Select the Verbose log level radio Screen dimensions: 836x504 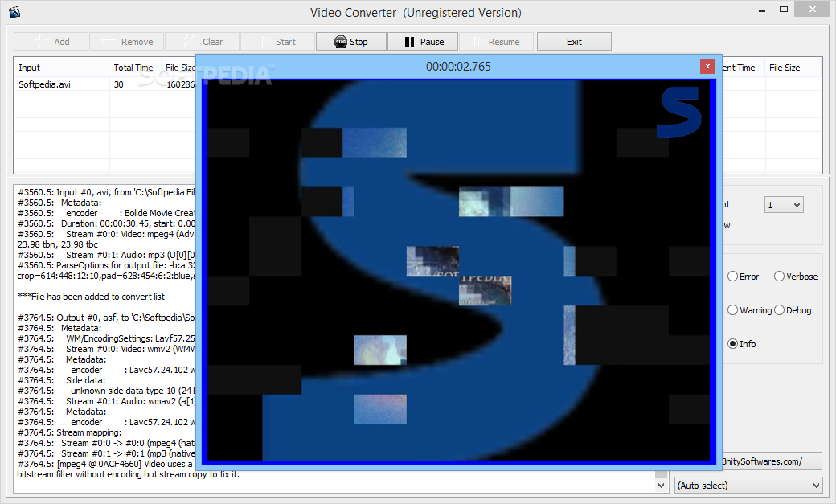click(796, 277)
